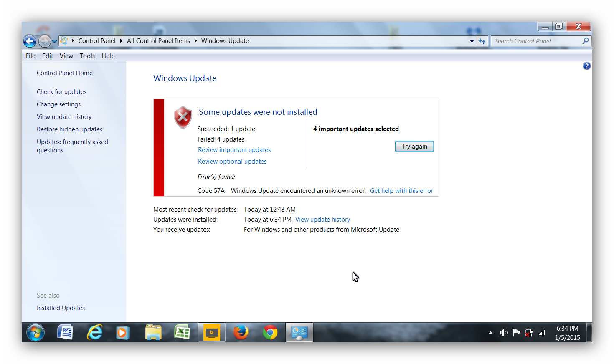
Task: Refresh the page with the address bar refresh button
Action: (x=482, y=41)
